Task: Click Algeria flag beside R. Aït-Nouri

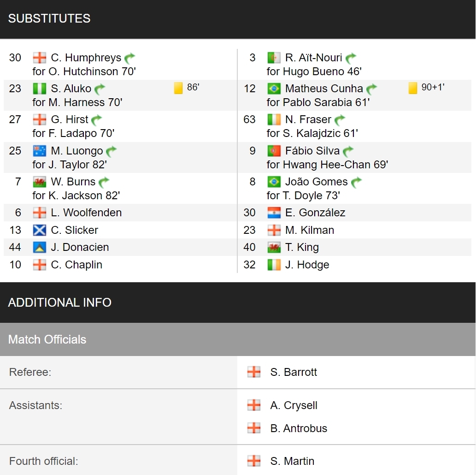Action: pos(274,58)
